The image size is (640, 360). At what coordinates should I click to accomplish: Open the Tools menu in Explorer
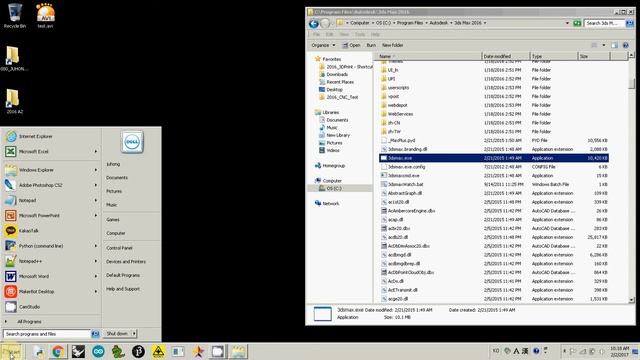pos(360,35)
